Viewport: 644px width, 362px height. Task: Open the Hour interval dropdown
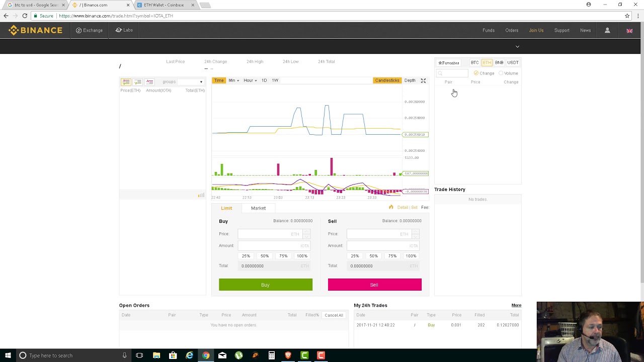pyautogui.click(x=250, y=80)
